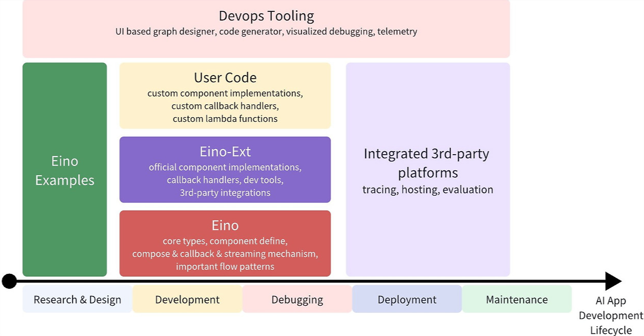644x336 pixels.
Task: Select the tracing, hosting, evaluation subtitle
Action: (x=427, y=190)
